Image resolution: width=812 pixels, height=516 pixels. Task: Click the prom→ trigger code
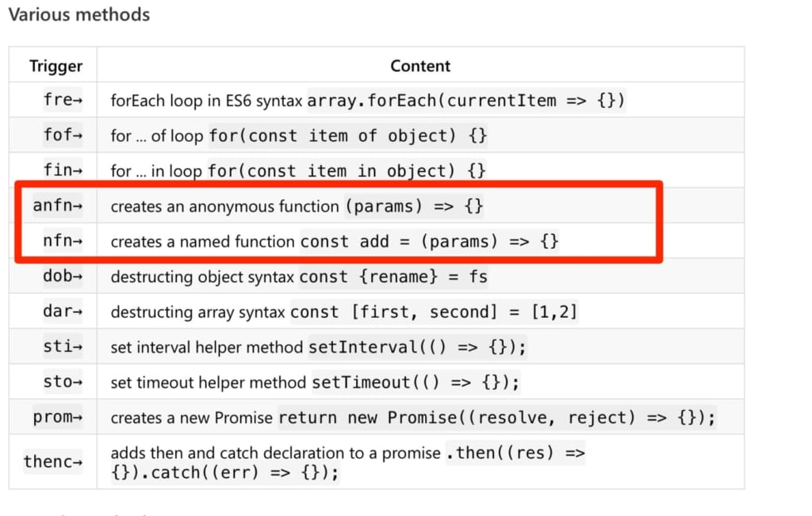point(57,417)
